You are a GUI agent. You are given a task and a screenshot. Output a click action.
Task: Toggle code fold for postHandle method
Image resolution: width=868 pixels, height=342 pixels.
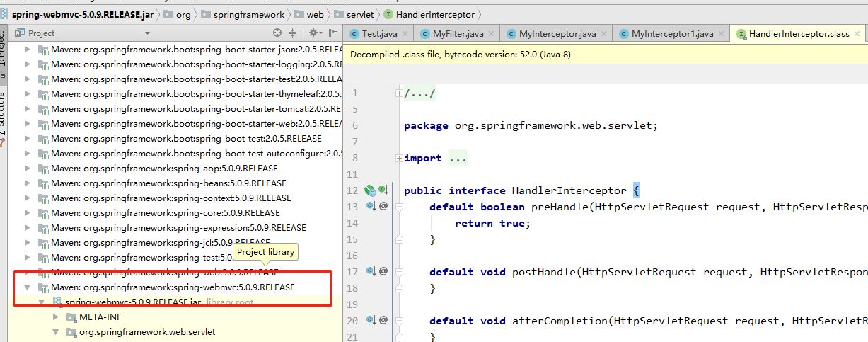coord(399,272)
